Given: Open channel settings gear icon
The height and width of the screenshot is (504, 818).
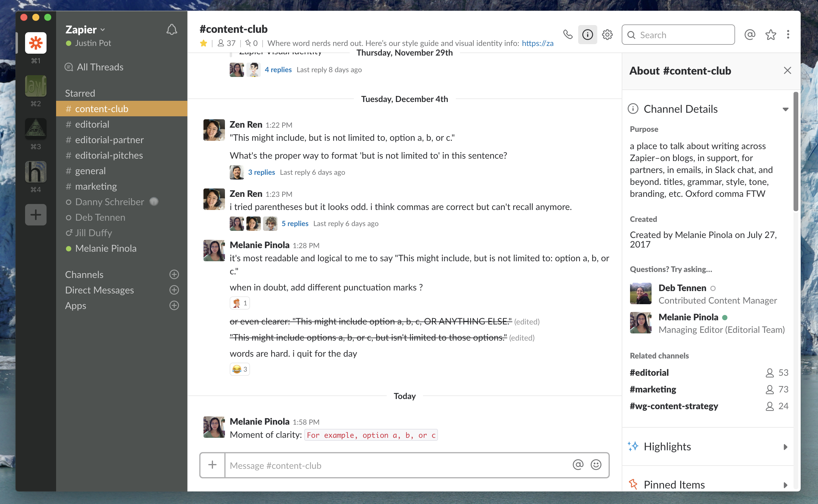Looking at the screenshot, I should click(607, 34).
